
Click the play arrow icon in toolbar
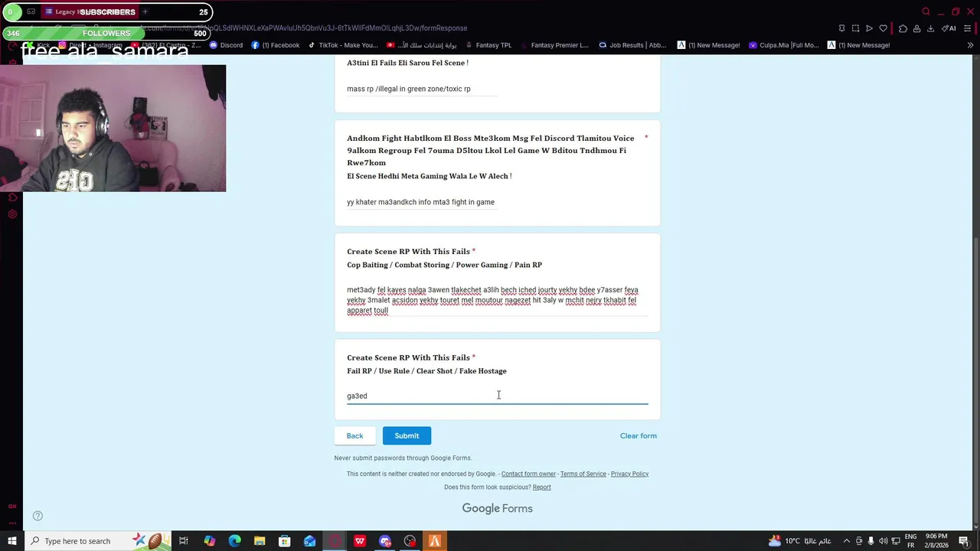click(x=869, y=28)
